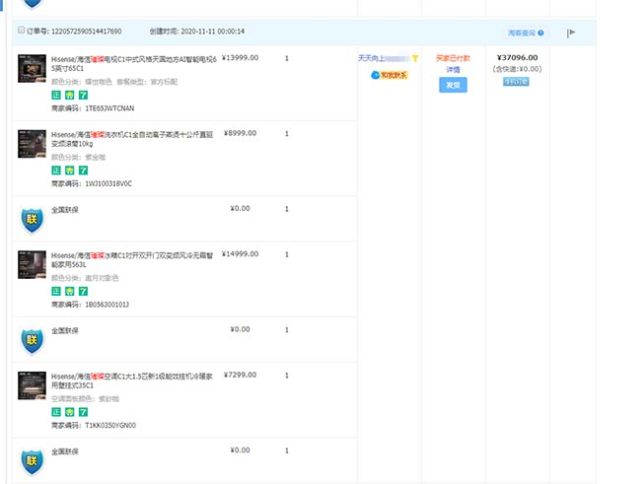This screenshot has width=641, height=484.
Task: Open the 详情 order details link
Action: 453,70
